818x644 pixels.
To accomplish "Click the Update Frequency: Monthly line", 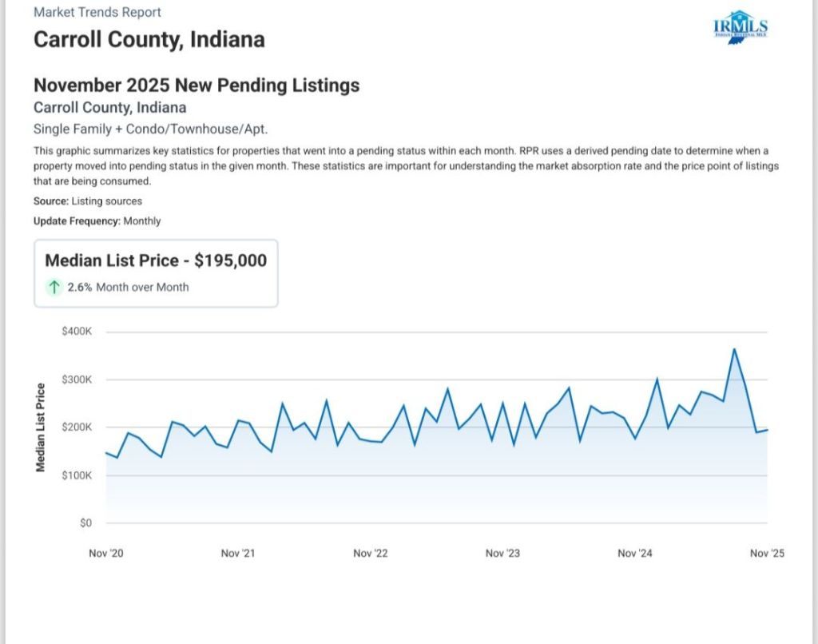I will (x=97, y=221).
